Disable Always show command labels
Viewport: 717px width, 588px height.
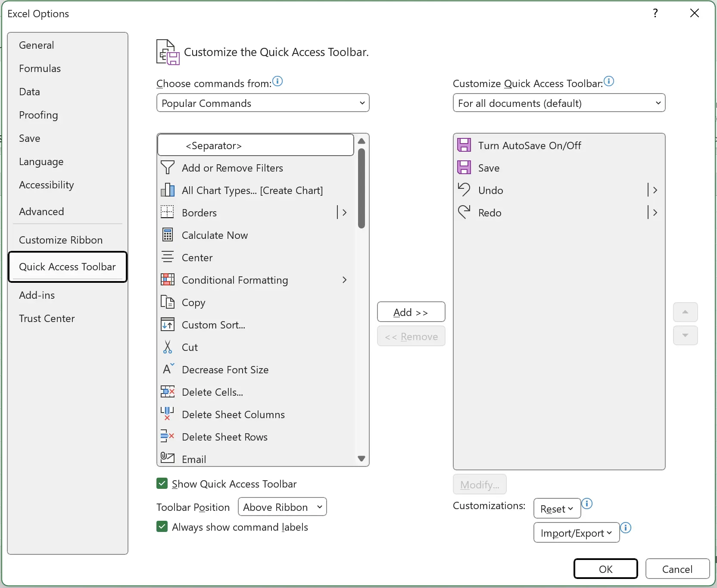pos(162,527)
